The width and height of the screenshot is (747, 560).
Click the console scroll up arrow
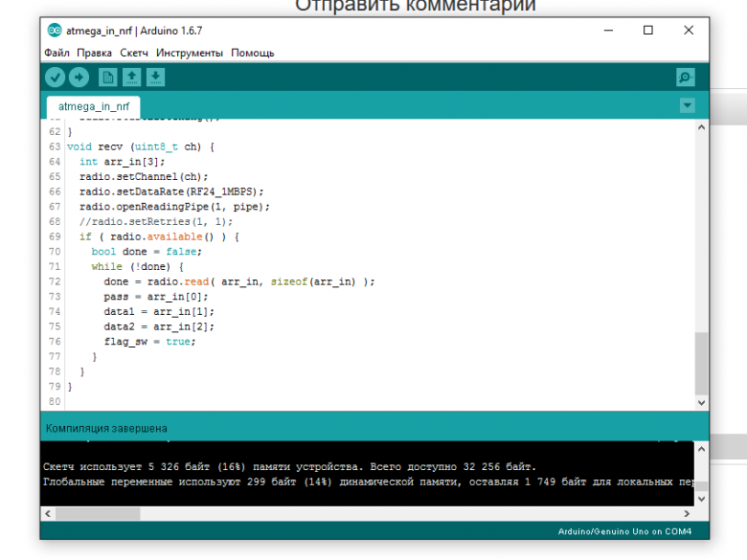click(x=701, y=449)
